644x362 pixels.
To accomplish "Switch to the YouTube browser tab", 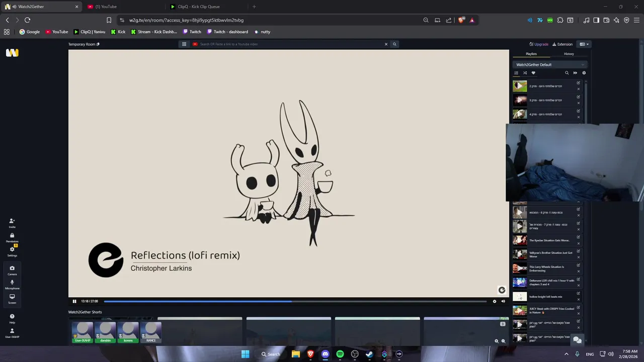I will click(123, 7).
